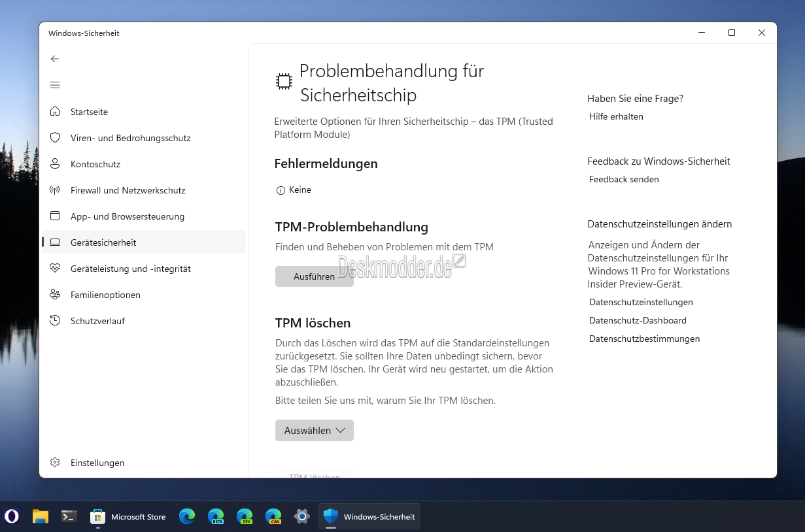Toggle the hamburger navigation menu

tap(55, 85)
